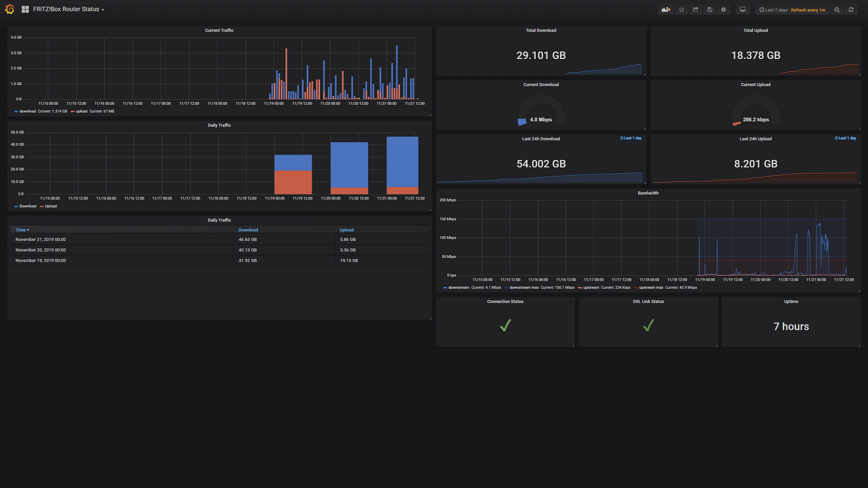
Task: Open the dashboards grid icon
Action: point(25,9)
